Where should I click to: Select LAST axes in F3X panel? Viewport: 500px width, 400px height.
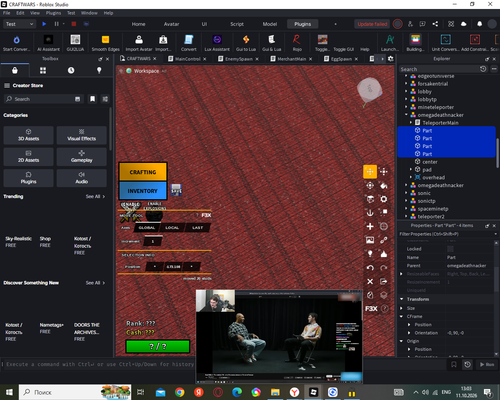tap(197, 228)
